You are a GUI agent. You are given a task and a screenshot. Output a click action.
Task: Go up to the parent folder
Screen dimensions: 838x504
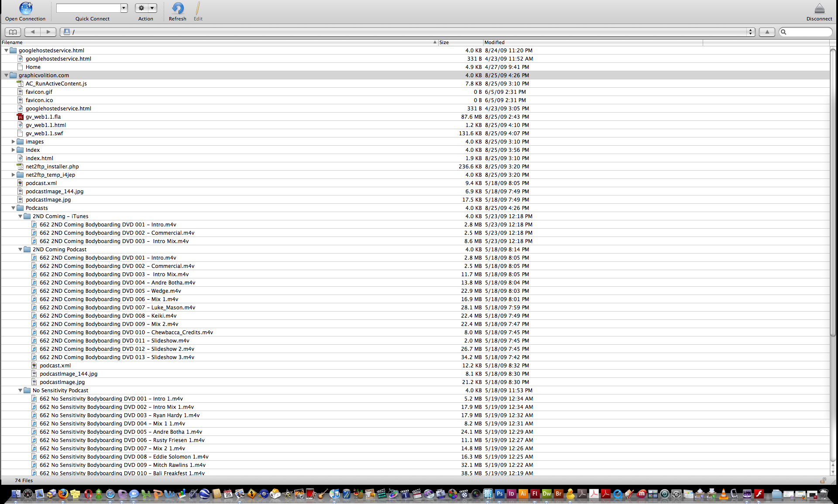pyautogui.click(x=767, y=32)
